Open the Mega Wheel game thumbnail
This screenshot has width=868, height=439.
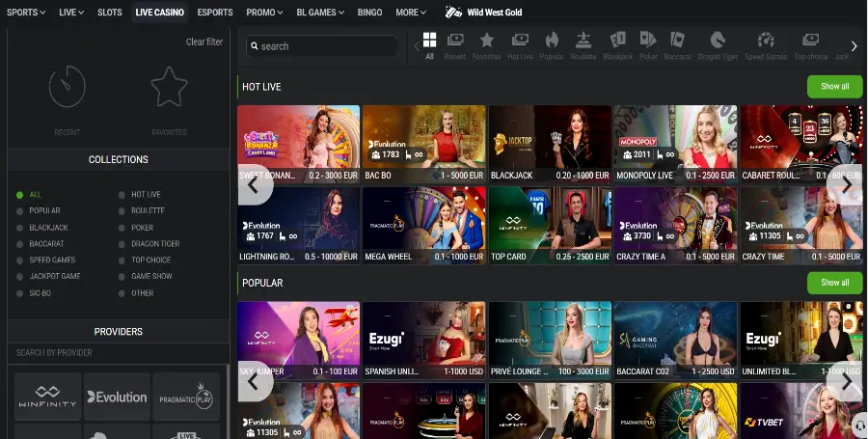[x=424, y=226]
